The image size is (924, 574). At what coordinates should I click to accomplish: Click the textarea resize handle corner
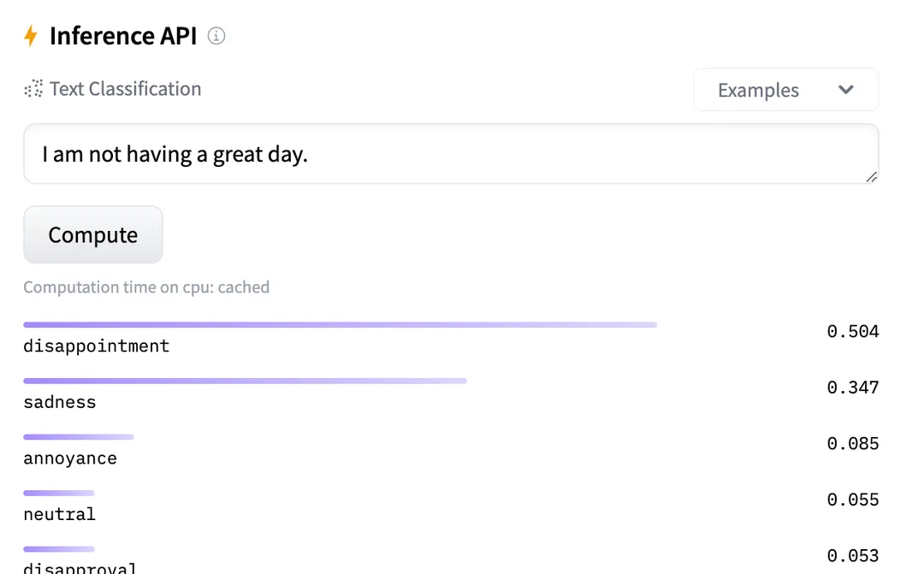pos(871,176)
